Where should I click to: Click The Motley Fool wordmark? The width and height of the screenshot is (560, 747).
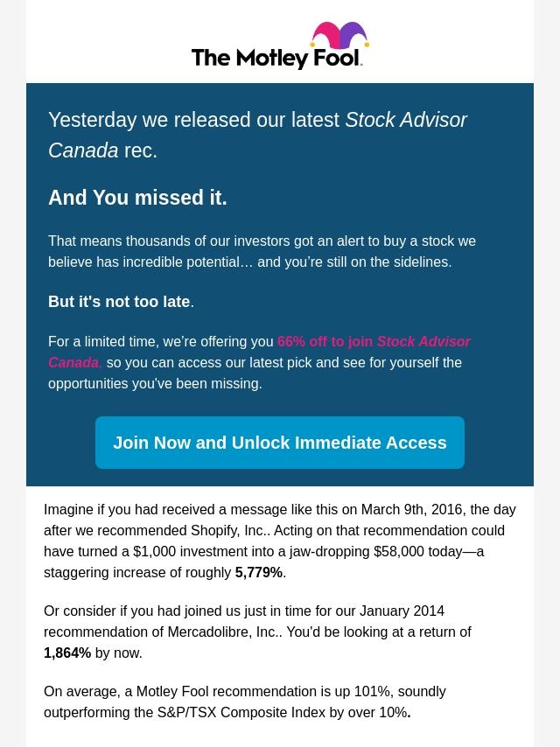click(276, 58)
